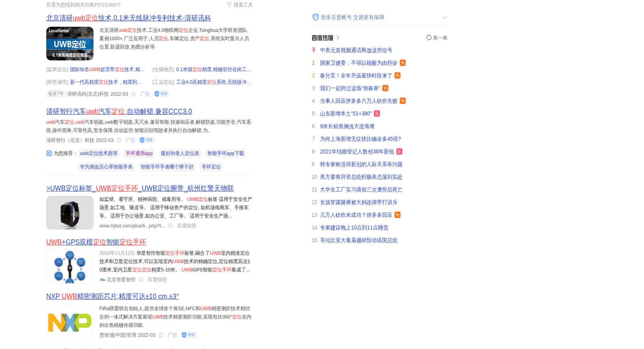This screenshot has width=644, height=349.
Task: Select suggestion uwb定位技术原理
Action: click(99, 153)
